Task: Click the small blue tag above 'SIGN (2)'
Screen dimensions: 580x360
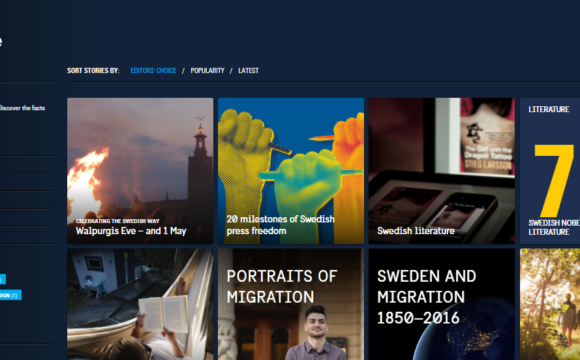Action: tap(3, 279)
